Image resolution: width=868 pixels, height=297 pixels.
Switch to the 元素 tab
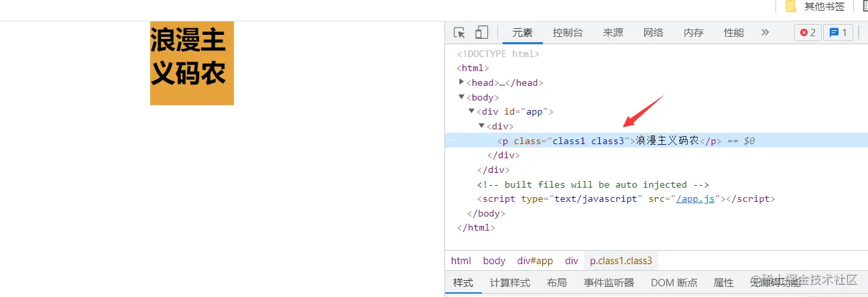pyautogui.click(x=523, y=32)
